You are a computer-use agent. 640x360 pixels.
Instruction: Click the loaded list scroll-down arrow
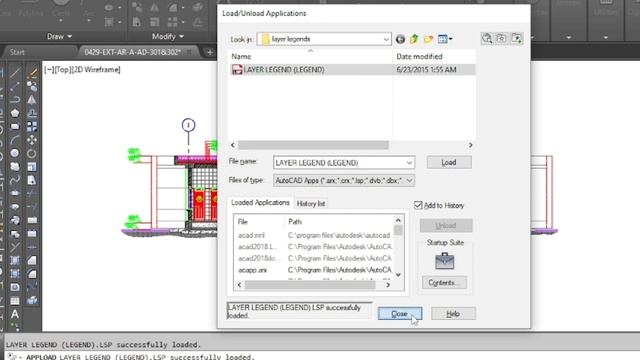[x=398, y=275]
